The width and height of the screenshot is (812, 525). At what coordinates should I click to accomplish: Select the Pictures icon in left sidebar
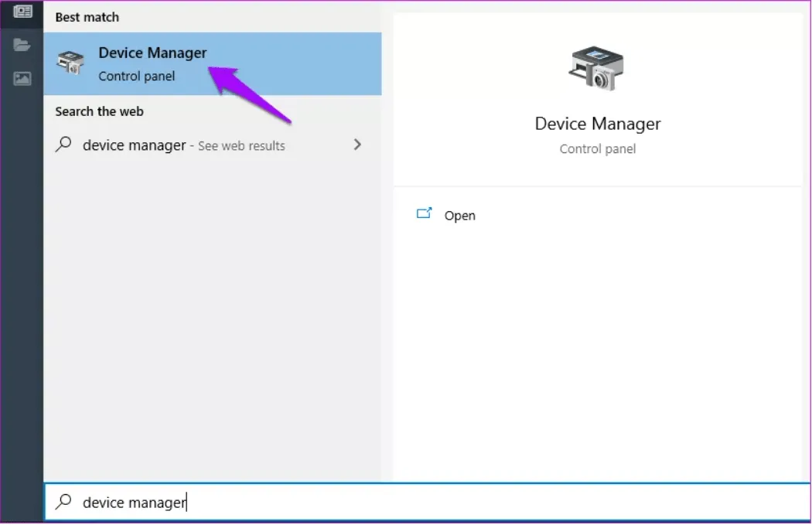pos(22,78)
